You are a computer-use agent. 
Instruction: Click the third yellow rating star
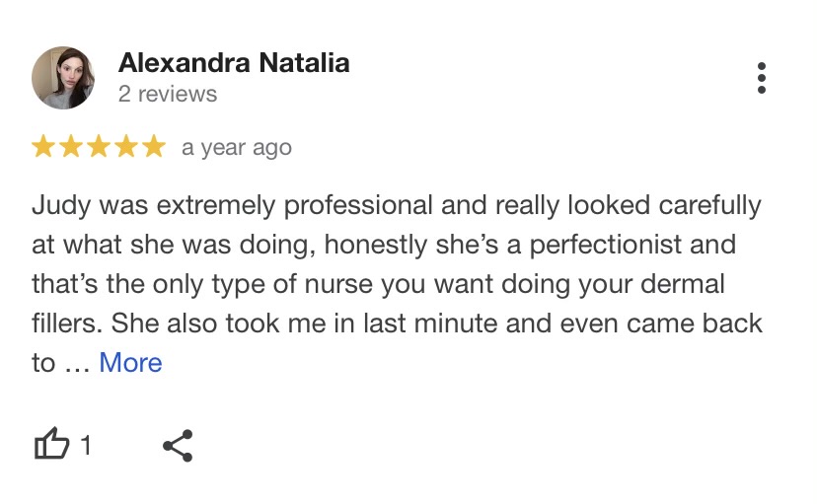[99, 146]
